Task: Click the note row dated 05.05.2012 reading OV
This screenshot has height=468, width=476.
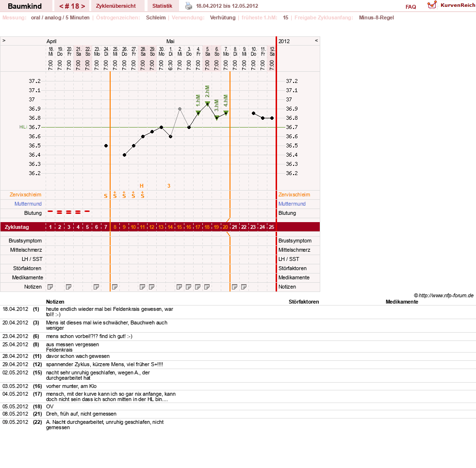Action: 238,406
